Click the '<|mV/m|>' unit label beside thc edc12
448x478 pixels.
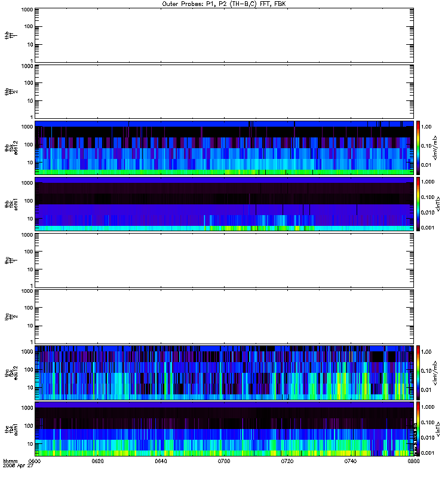point(435,373)
